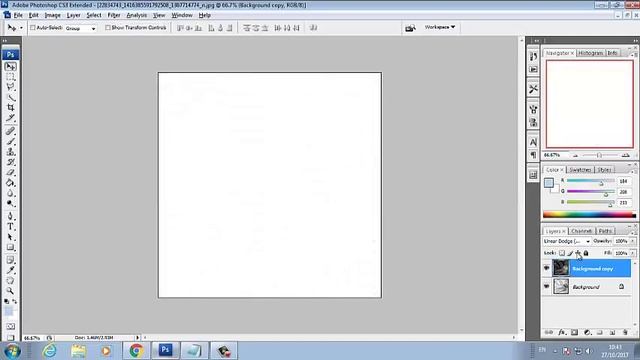This screenshot has height=360, width=640.
Task: Open Windows Explorer folder from taskbar
Action: [78, 351]
